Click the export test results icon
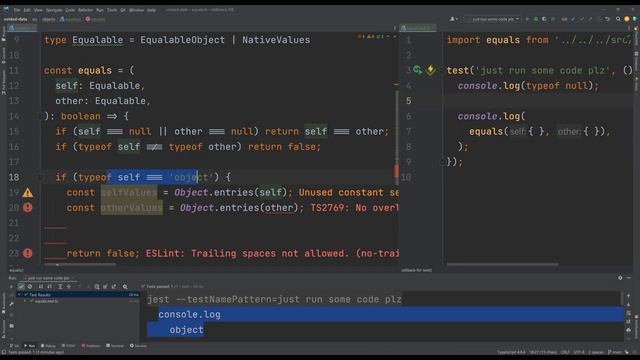Viewport: 640px width, 360px height. (114, 287)
